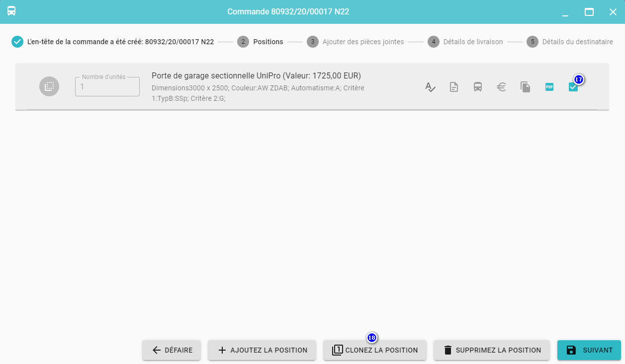Select step 5 Détails du destinataire

coord(570,42)
